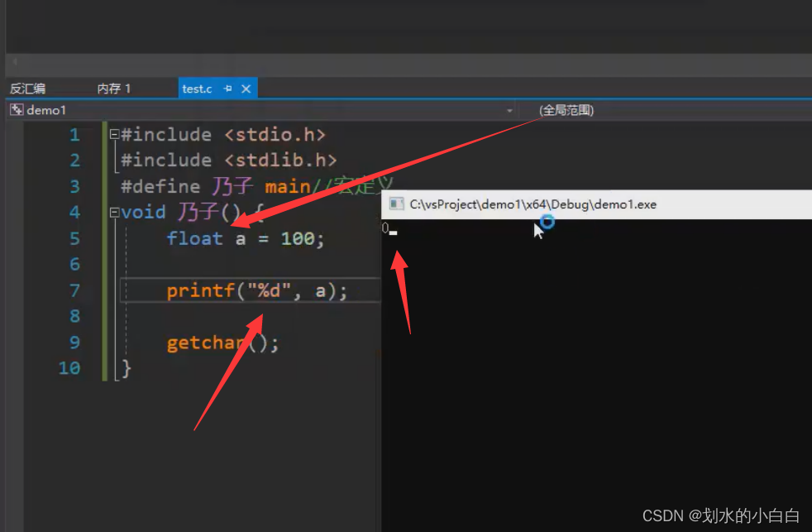
Task: Click the console output '0' text
Action: pos(385,228)
